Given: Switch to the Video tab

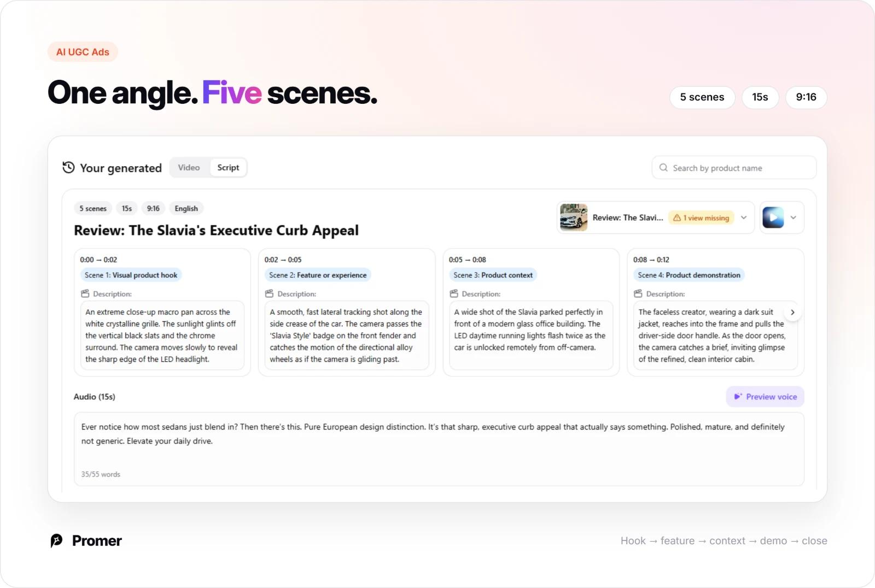Looking at the screenshot, I should pyautogui.click(x=189, y=167).
